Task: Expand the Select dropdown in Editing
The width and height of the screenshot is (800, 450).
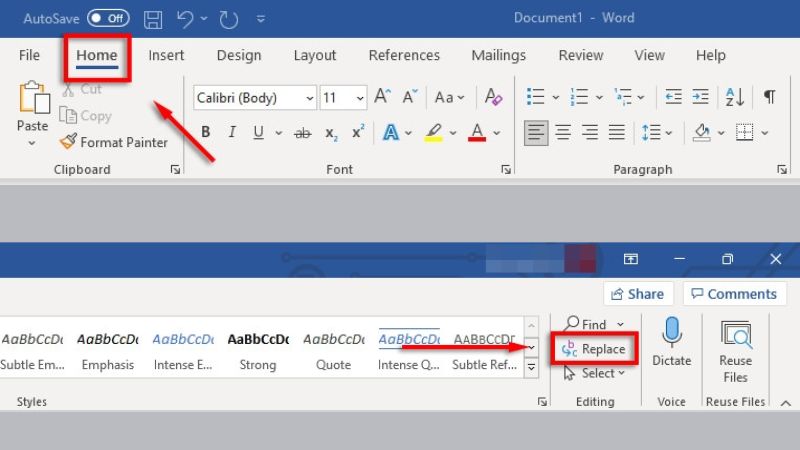Action: 594,373
